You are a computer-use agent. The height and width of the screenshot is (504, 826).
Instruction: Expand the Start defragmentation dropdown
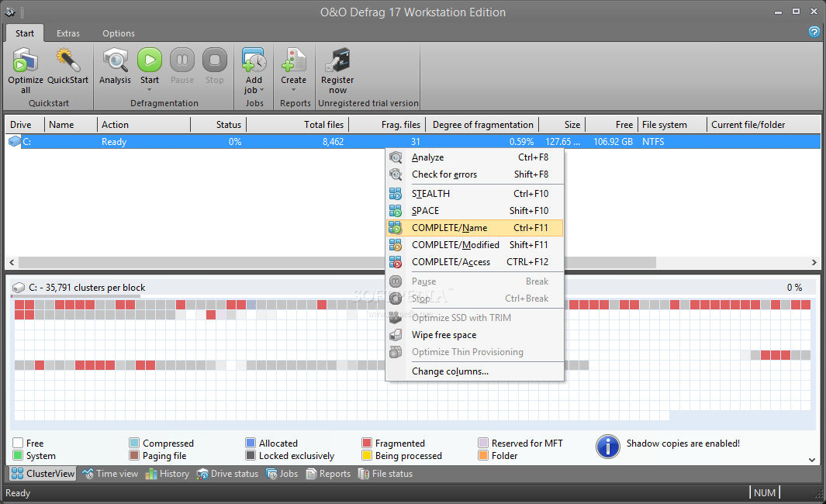[x=150, y=88]
